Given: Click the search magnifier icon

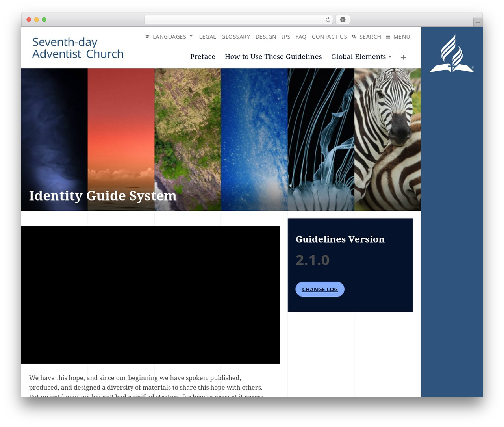Looking at the screenshot, I should click(354, 37).
